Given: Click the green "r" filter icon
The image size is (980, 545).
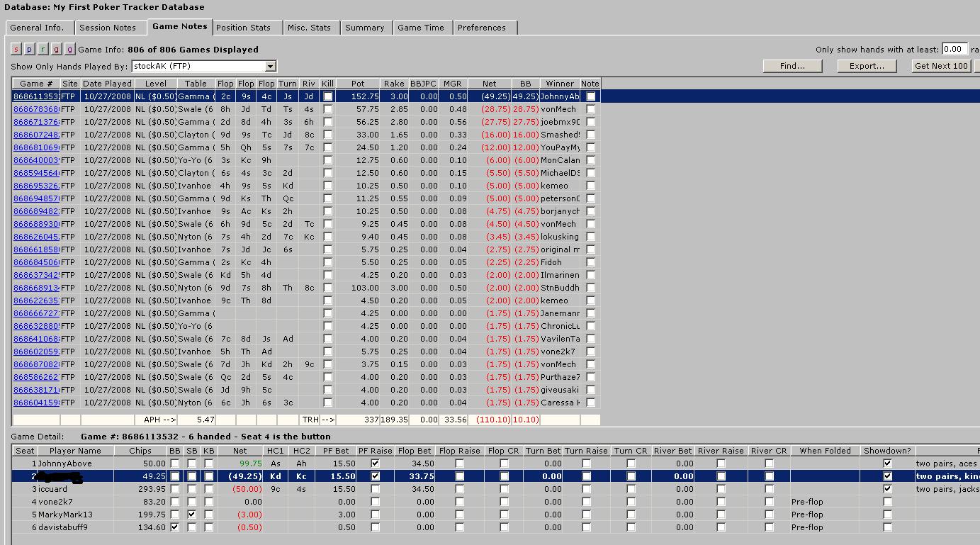Looking at the screenshot, I should [43, 50].
